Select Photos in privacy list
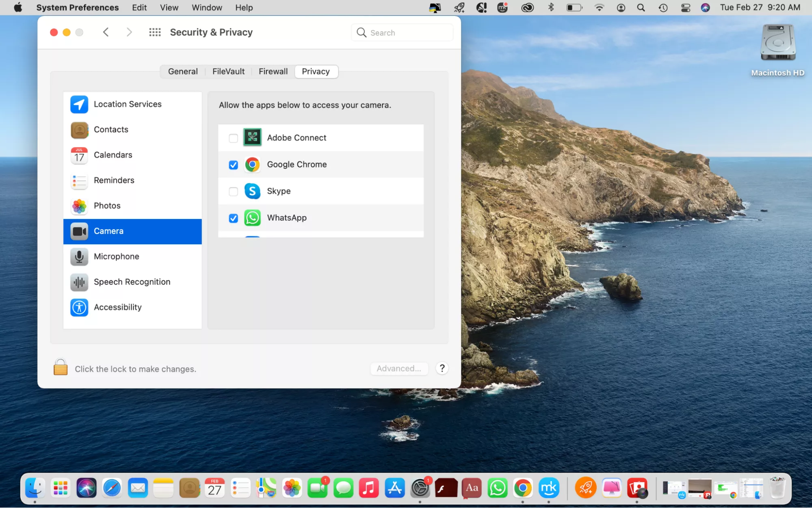Image resolution: width=812 pixels, height=508 pixels. 107,206
